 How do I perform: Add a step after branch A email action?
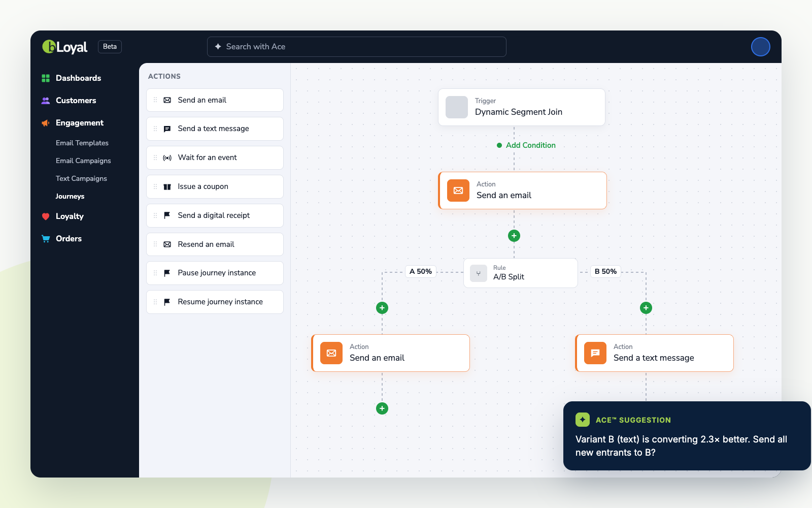(x=382, y=408)
